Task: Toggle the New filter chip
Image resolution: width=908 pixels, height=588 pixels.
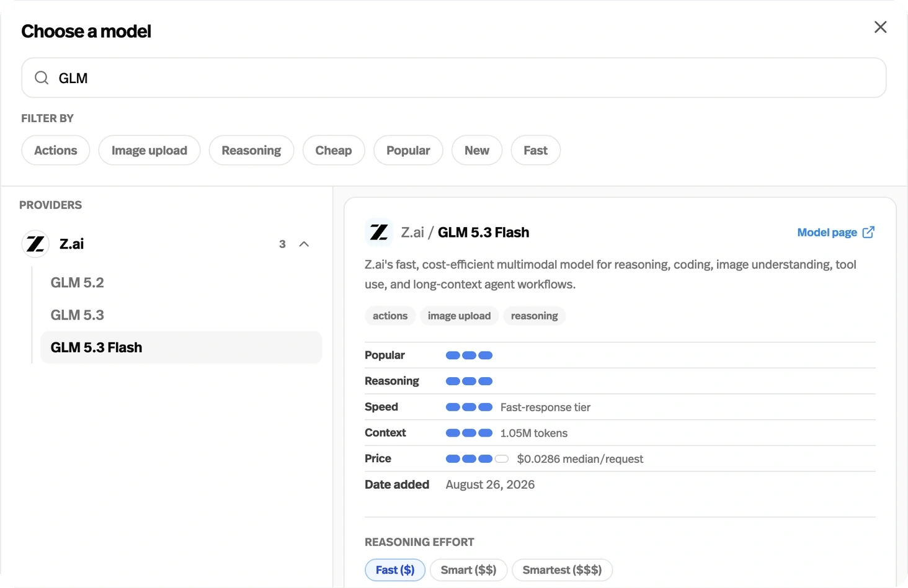Action: point(477,150)
